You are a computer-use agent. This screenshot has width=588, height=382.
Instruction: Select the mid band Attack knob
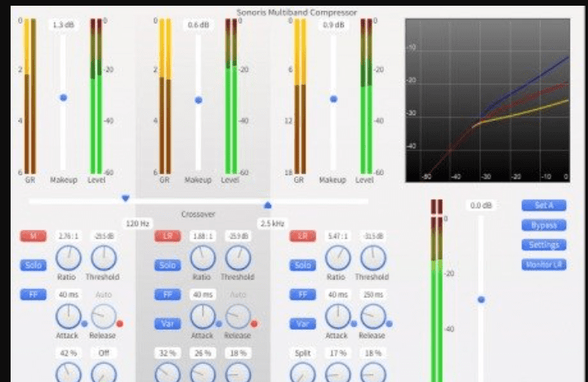[x=203, y=316]
